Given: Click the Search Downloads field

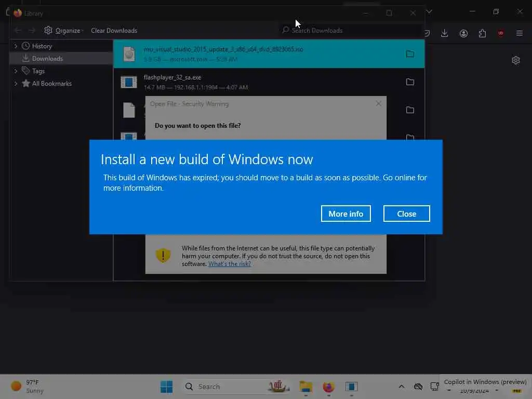Looking at the screenshot, I should click(350, 31).
